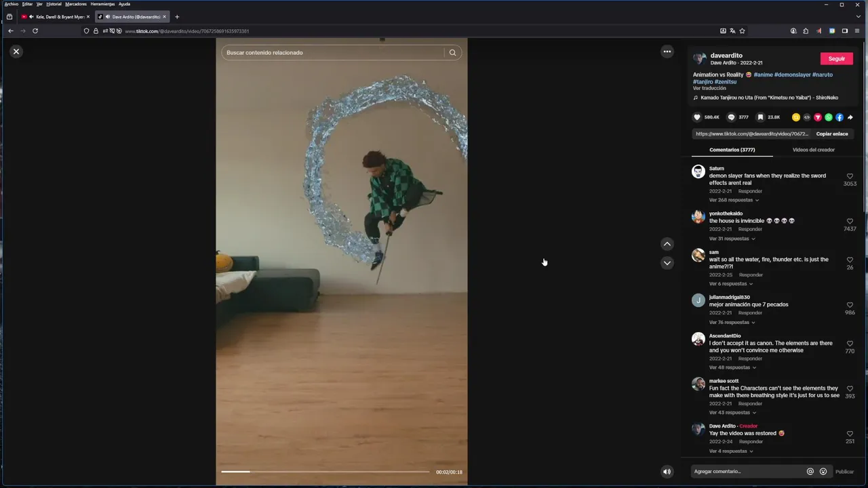The width and height of the screenshot is (868, 488).
Task: Open the extensions puzzle icon
Action: coord(806,30)
